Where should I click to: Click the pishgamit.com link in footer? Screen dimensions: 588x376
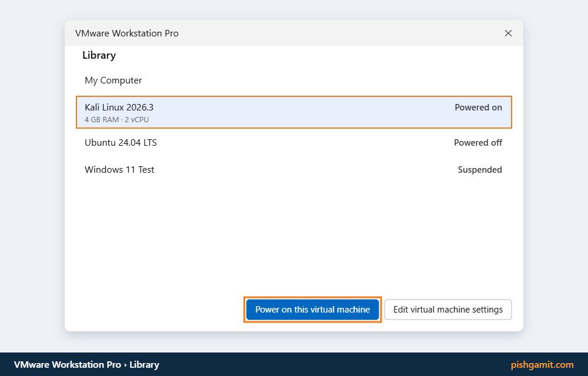[542, 364]
